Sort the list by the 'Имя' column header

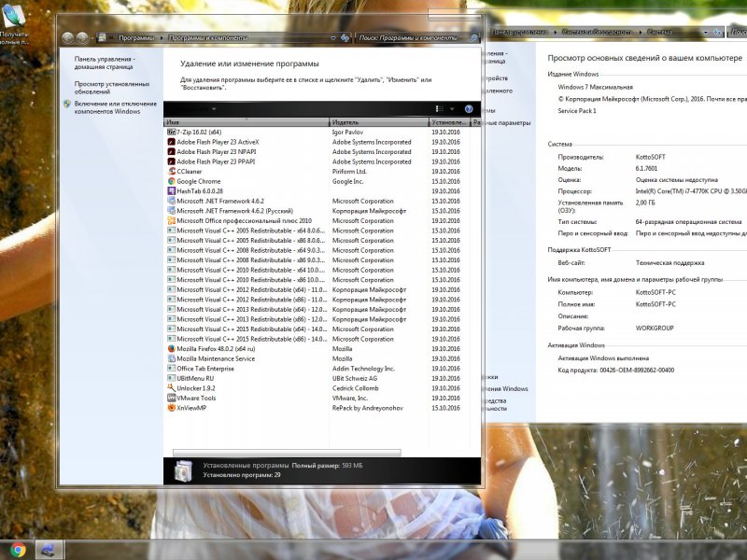point(247,122)
